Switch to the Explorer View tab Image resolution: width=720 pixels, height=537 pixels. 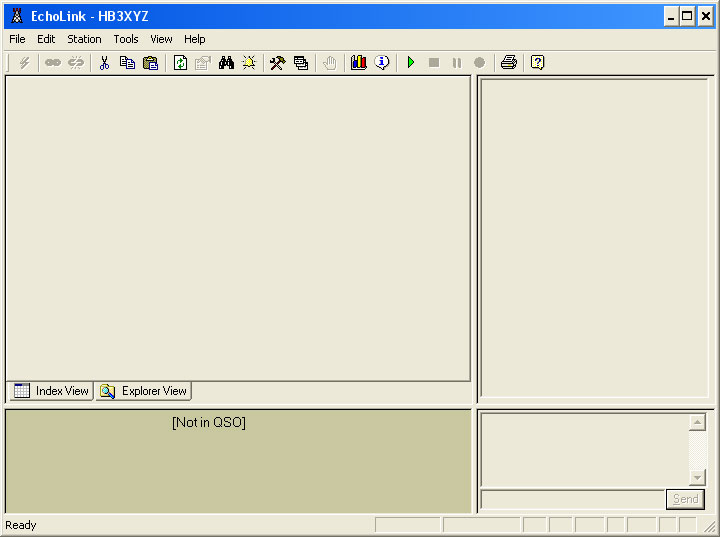tap(143, 391)
